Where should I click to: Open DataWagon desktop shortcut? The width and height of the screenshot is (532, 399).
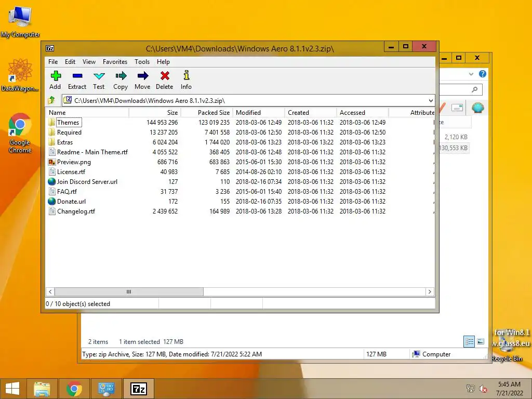tap(20, 75)
